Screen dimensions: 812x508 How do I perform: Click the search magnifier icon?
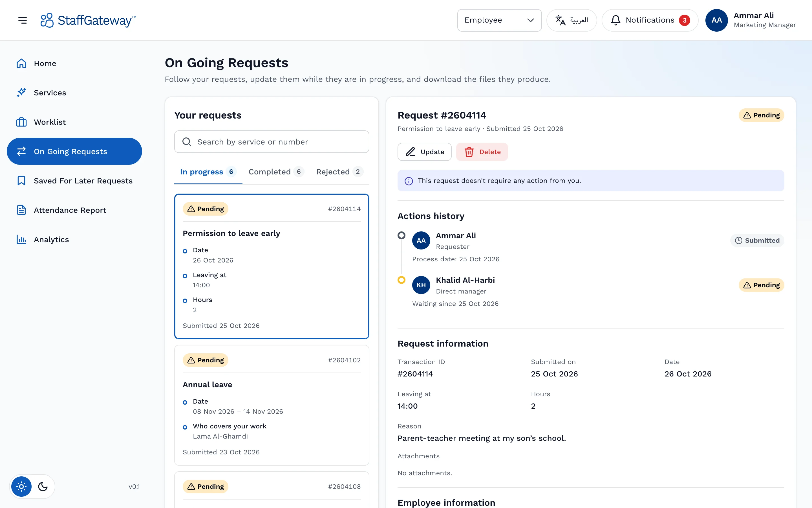(x=187, y=142)
